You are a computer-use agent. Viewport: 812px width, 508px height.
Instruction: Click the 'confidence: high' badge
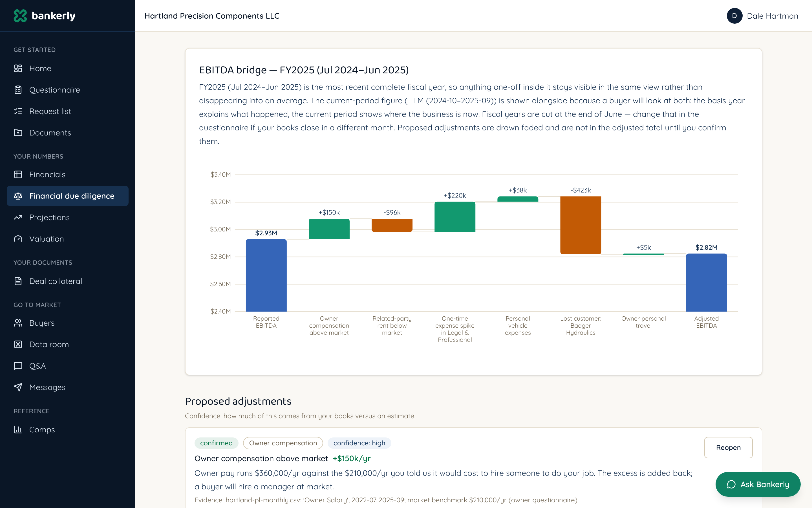(359, 443)
